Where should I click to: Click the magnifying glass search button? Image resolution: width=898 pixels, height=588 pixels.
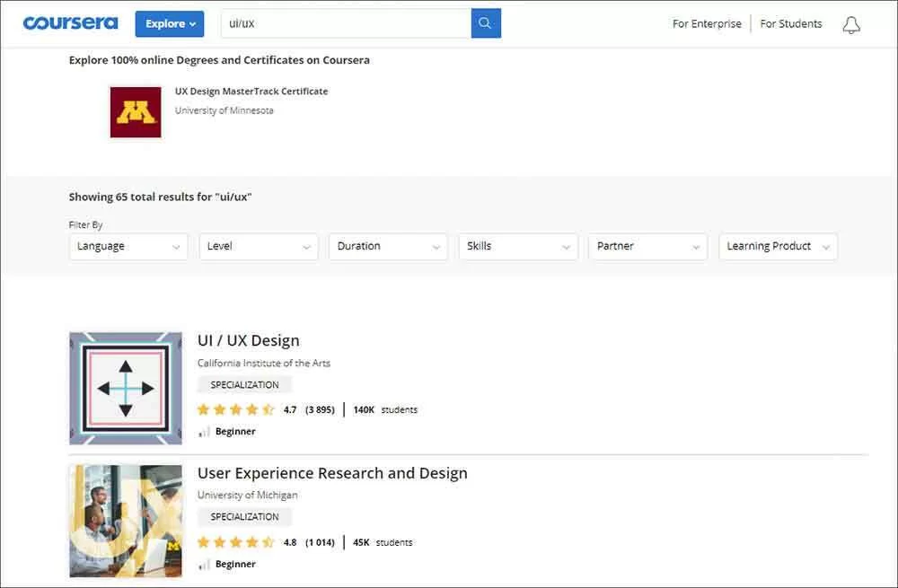[486, 23]
